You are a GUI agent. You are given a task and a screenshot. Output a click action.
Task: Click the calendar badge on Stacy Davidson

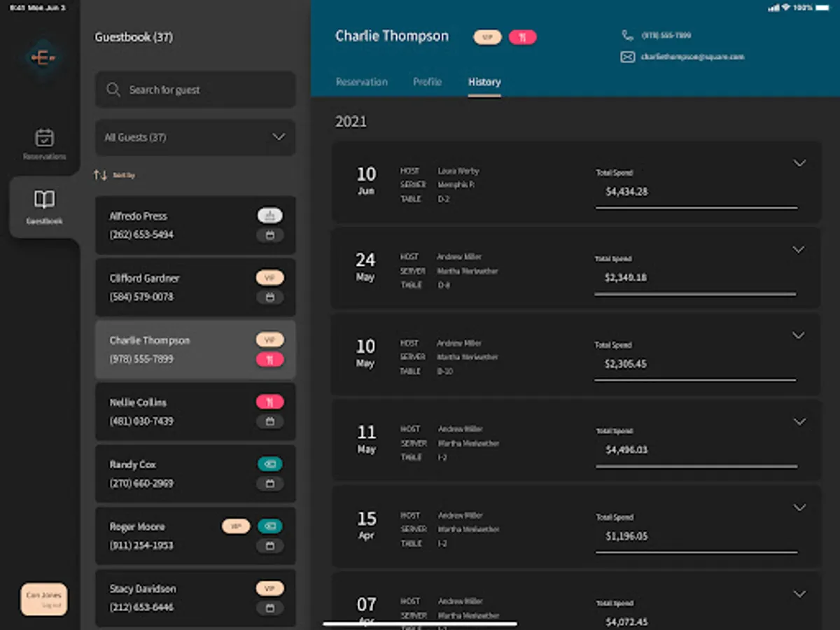point(270,608)
